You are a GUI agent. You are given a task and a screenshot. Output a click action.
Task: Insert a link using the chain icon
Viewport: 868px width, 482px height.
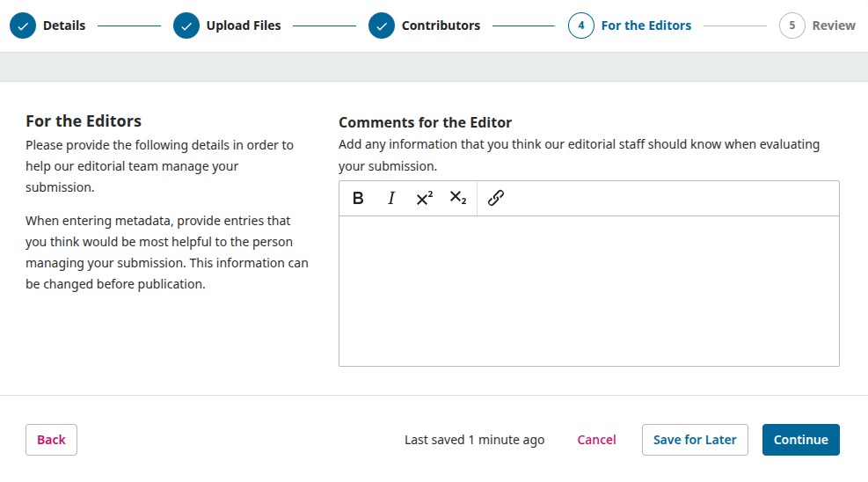coord(495,198)
